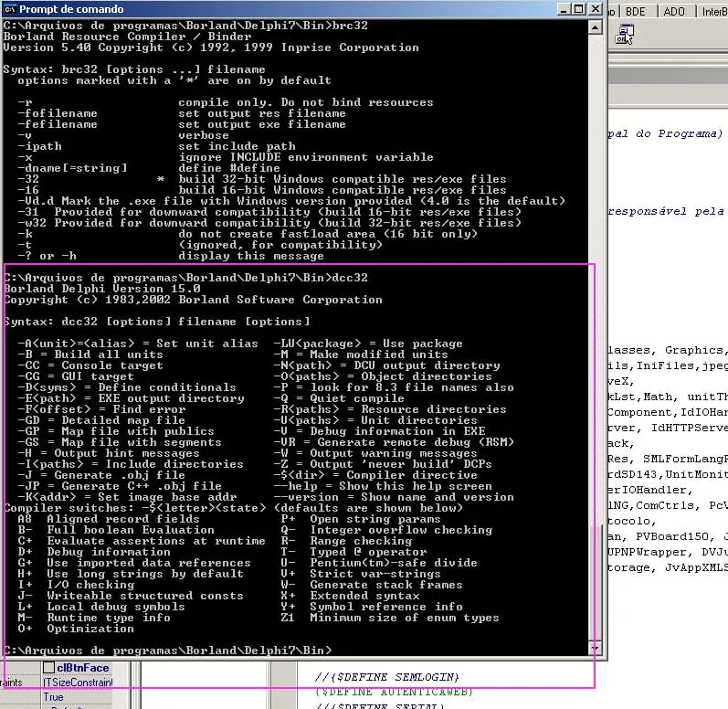Click the console scrollbar up arrow

[x=596, y=26]
